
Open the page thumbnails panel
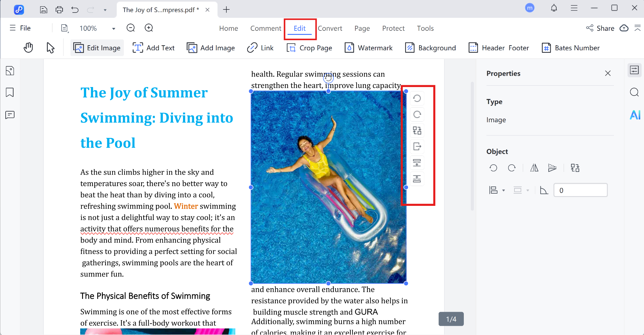tap(10, 71)
